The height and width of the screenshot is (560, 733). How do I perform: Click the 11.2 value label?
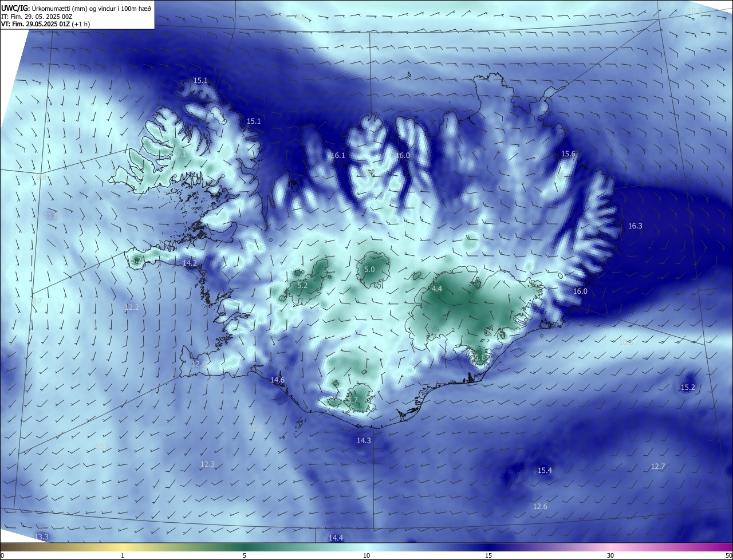[x=255, y=428]
